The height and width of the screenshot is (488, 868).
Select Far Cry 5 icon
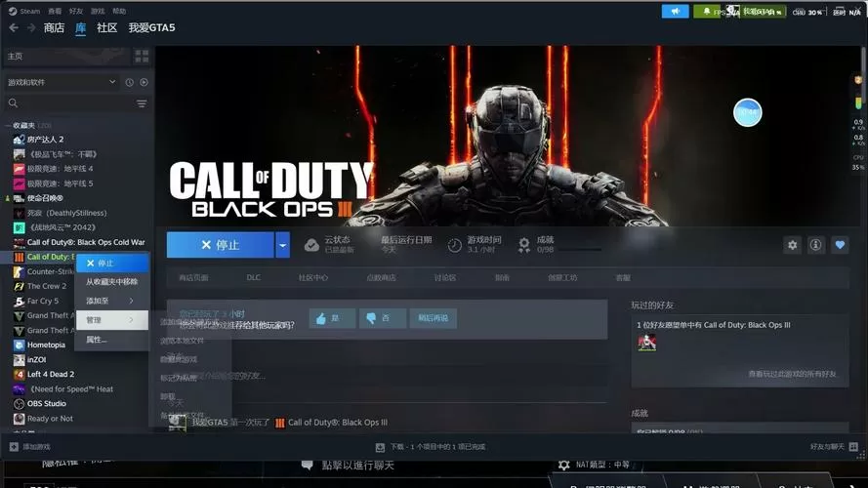(19, 301)
